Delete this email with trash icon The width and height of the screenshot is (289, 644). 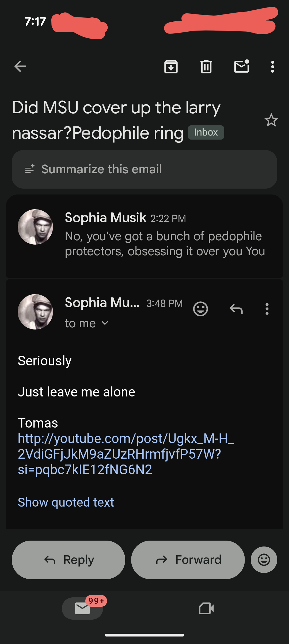pos(206,67)
